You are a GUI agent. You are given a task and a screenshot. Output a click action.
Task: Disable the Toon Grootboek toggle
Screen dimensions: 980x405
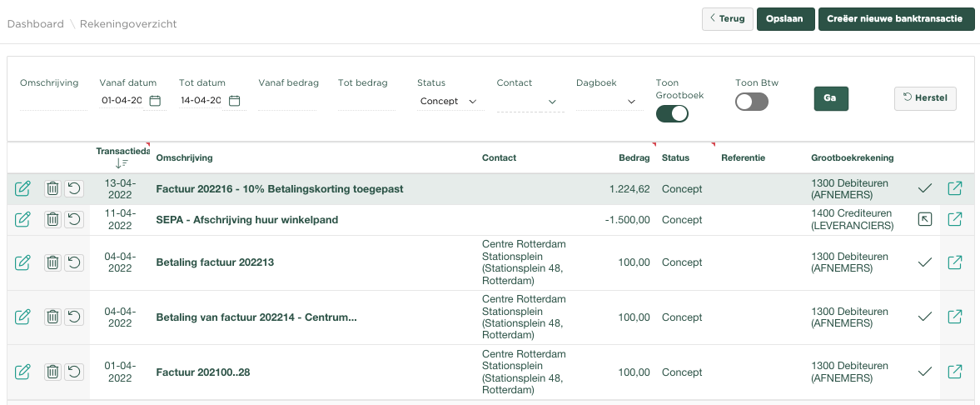(672, 114)
